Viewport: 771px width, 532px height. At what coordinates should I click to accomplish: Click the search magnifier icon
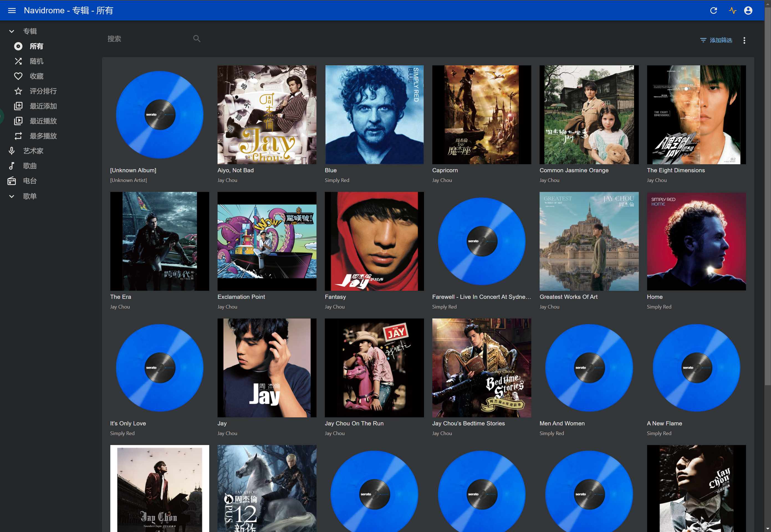[197, 39]
